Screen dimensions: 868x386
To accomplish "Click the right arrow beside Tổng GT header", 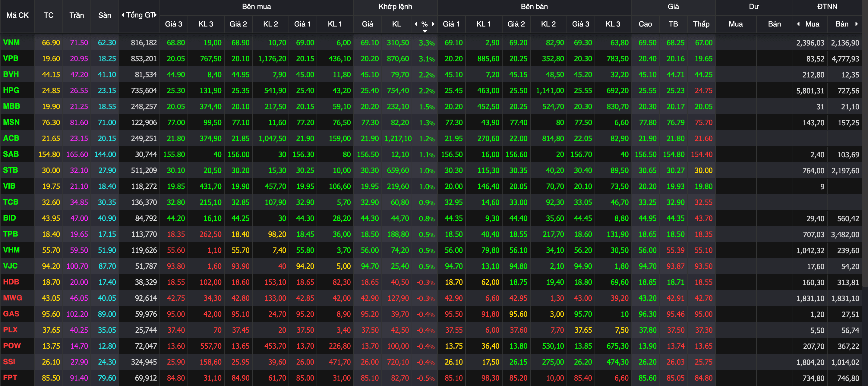I will (156, 15).
